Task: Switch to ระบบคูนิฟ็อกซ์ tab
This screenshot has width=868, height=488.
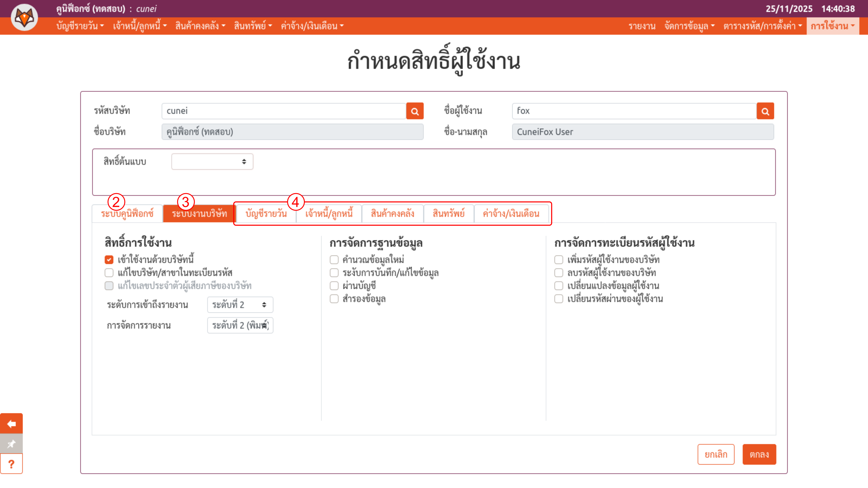Action: [x=127, y=213]
